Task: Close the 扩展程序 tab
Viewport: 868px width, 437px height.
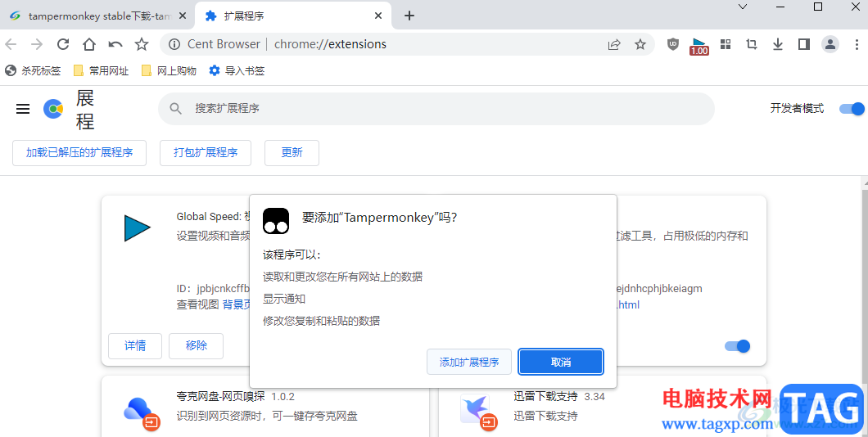Action: pyautogui.click(x=378, y=16)
